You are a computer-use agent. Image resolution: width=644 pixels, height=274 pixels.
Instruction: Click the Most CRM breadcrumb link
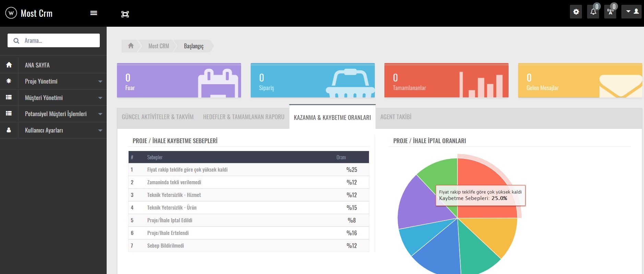pyautogui.click(x=158, y=46)
